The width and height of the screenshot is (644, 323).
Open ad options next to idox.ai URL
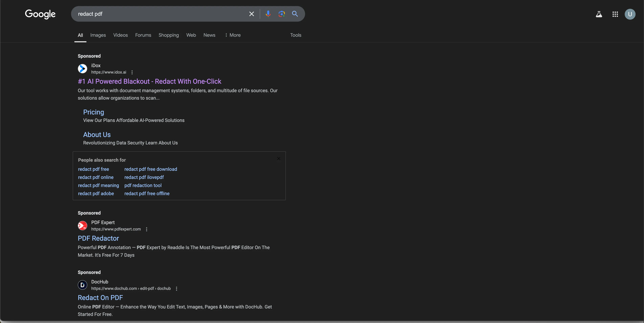point(132,72)
